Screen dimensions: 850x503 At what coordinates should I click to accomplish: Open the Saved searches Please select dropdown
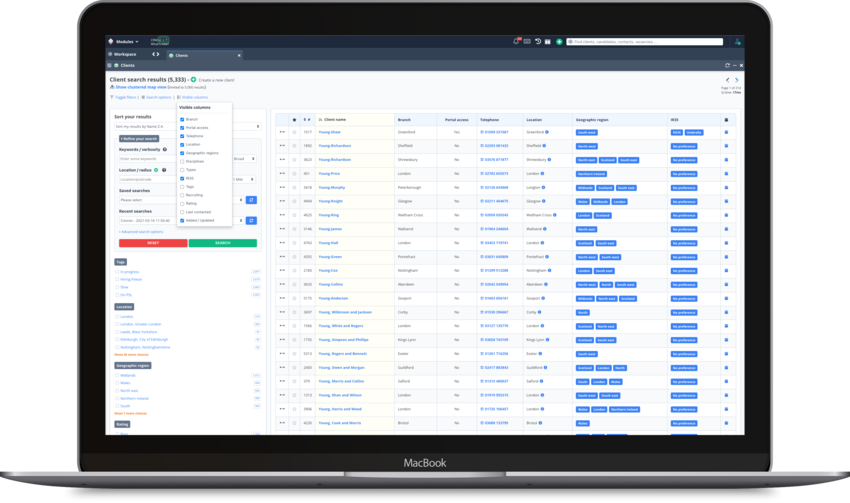[x=181, y=200]
